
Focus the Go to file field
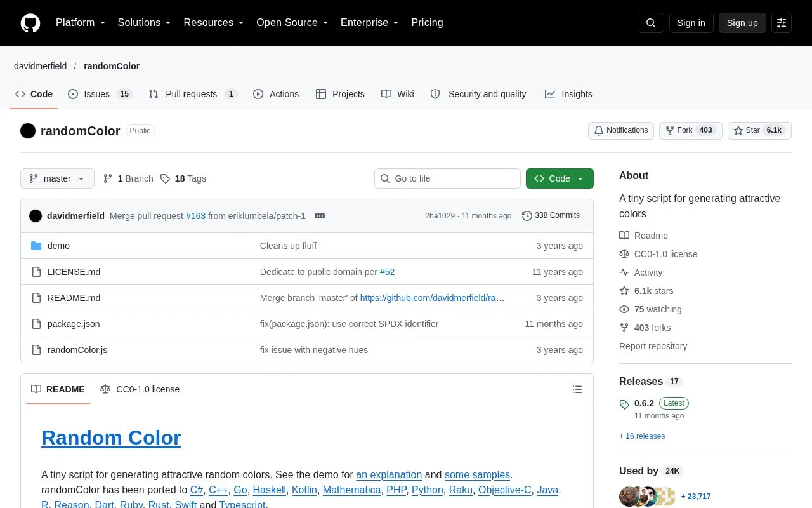coord(447,178)
